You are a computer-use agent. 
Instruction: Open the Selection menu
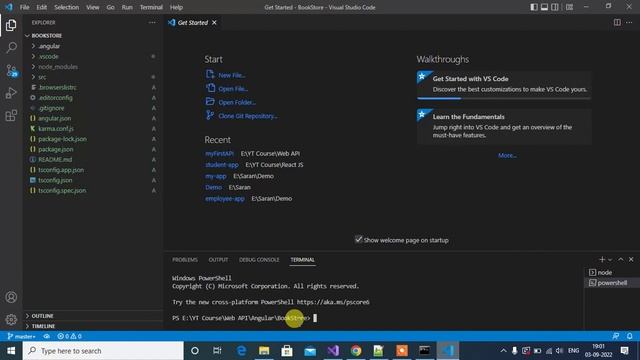[x=67, y=7]
